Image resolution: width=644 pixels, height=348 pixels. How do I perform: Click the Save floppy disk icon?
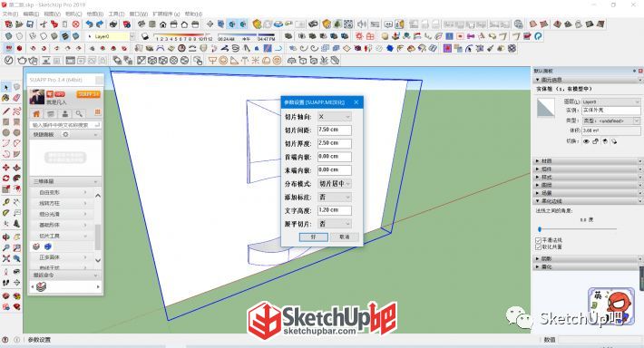point(30,24)
